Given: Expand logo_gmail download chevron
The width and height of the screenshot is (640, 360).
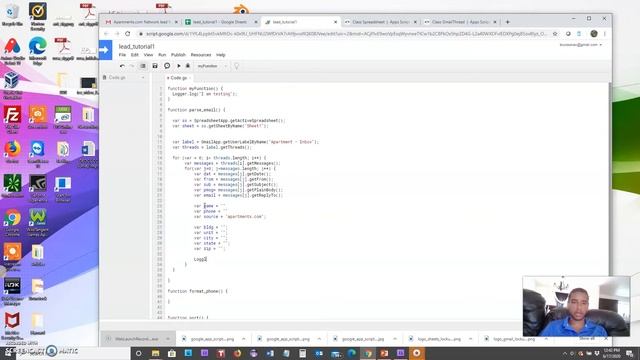Looking at the screenshot, I should coord(546,339).
